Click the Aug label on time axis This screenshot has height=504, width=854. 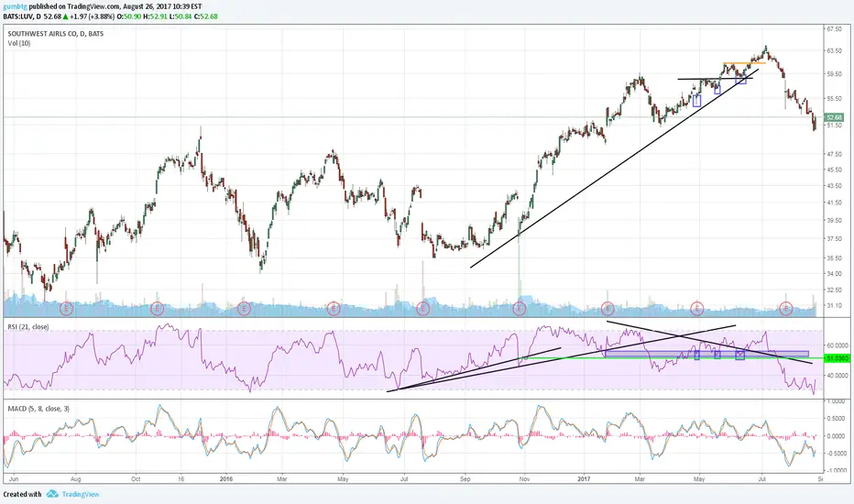(x=76, y=479)
